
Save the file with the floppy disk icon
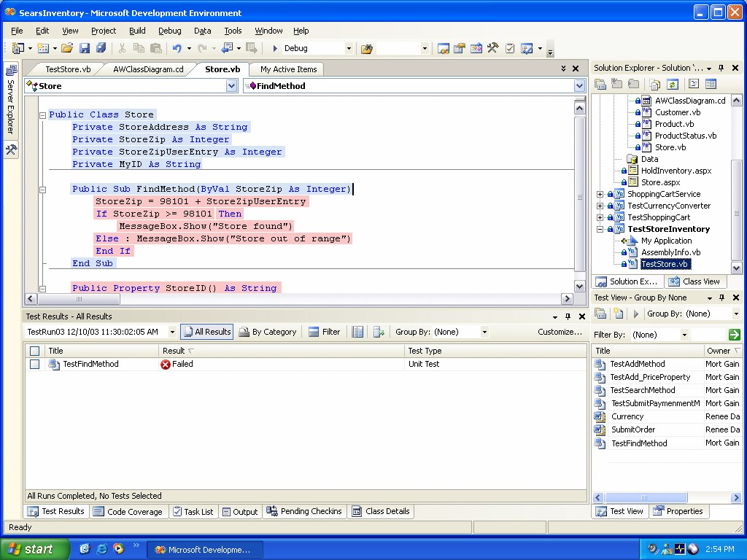pos(85,48)
